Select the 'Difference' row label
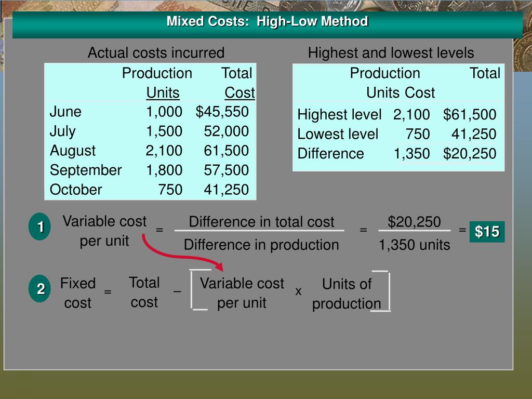532x399 pixels. (330, 154)
